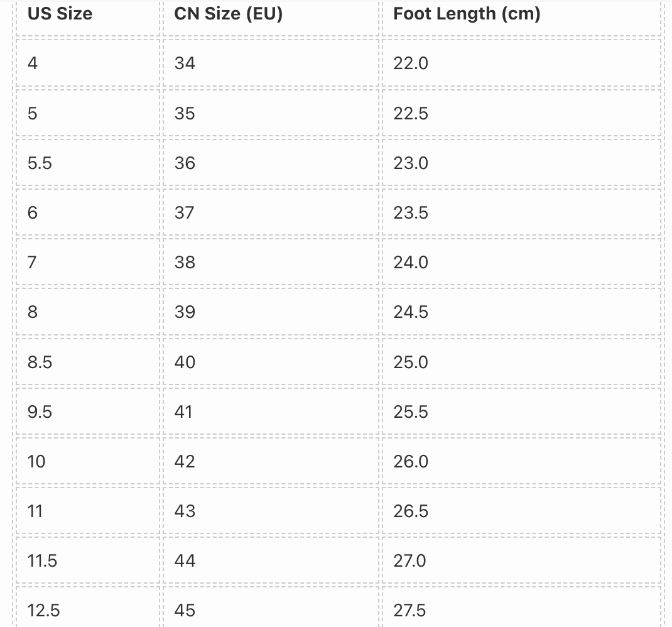Select the US size 10 cell
The height and width of the screenshot is (627, 672).
(88, 462)
